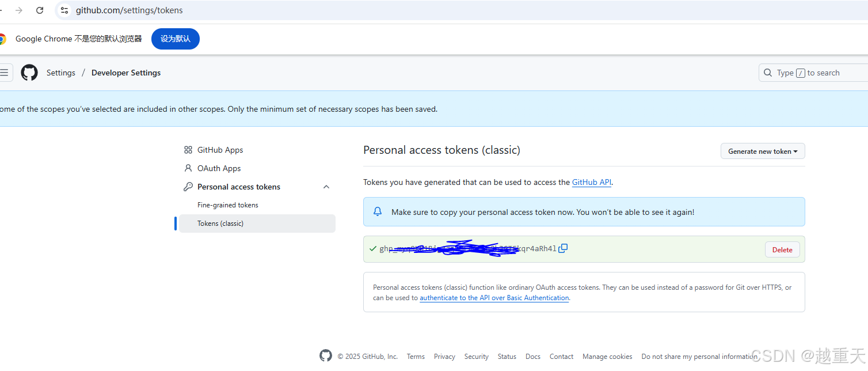
Task: Click the © 2025 GitHub, Inc. text
Action: pos(367,357)
